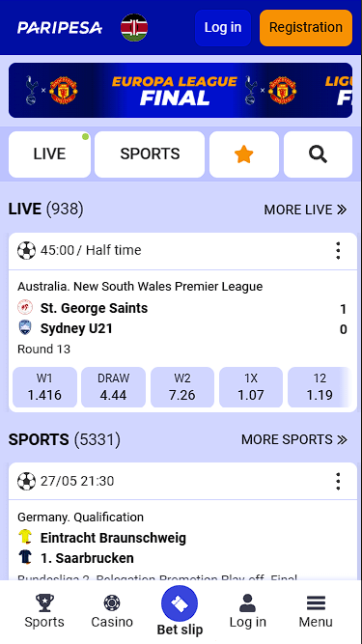Click the blue Log in button
Screen dimensions: 362x644
(x=223, y=28)
